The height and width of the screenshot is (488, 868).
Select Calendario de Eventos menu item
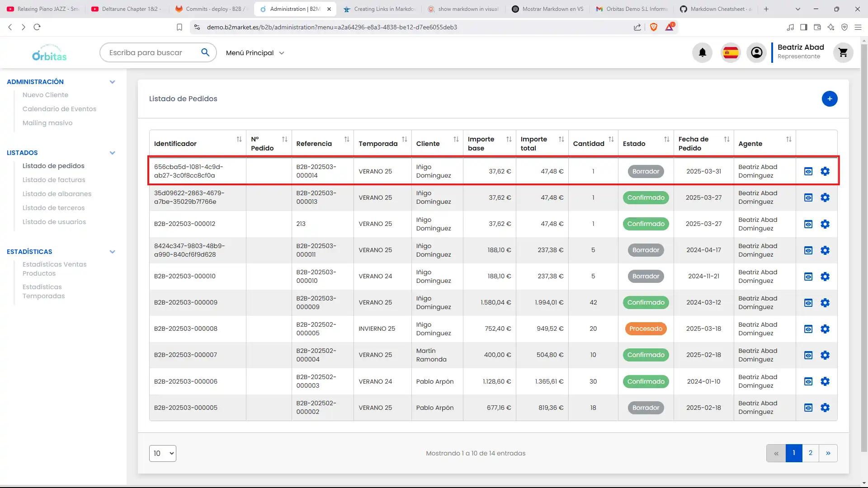coord(59,109)
